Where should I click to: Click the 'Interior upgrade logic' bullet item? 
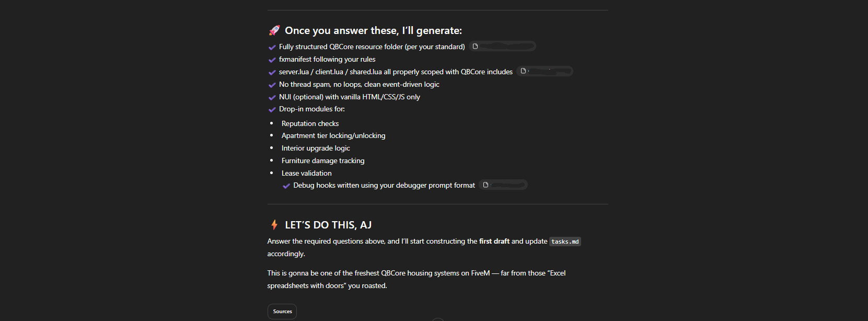coord(316,148)
